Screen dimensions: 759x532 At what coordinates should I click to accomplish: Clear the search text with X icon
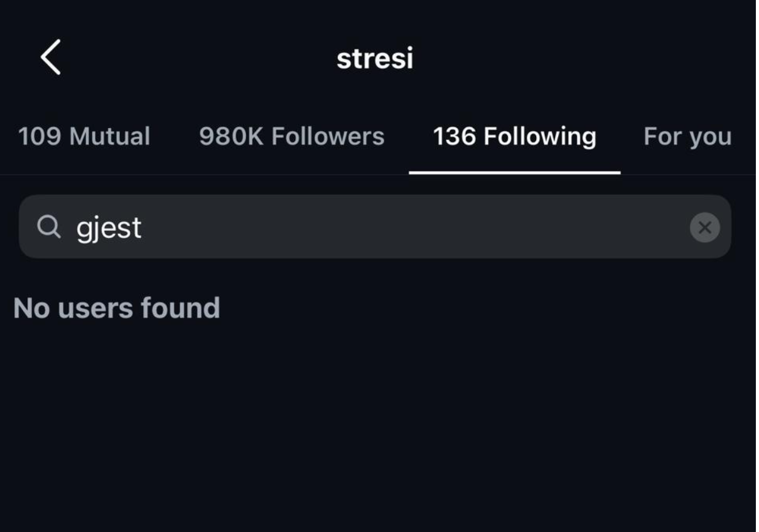click(704, 227)
